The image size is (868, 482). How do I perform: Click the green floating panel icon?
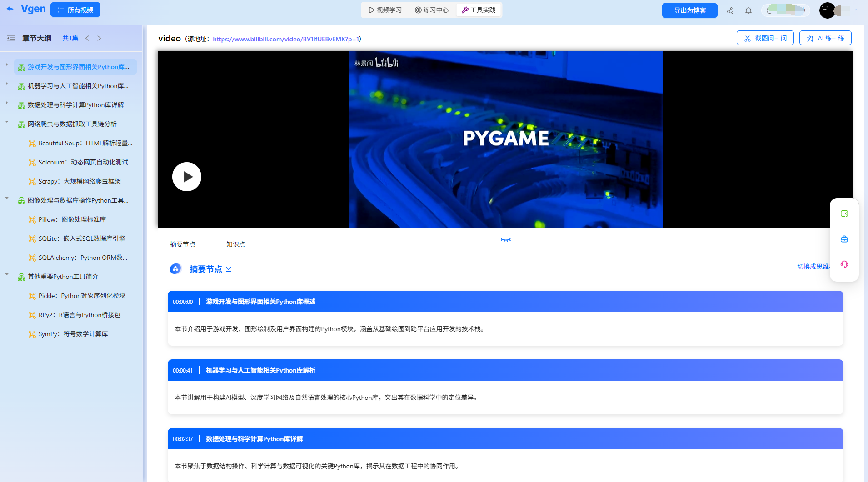tap(844, 214)
